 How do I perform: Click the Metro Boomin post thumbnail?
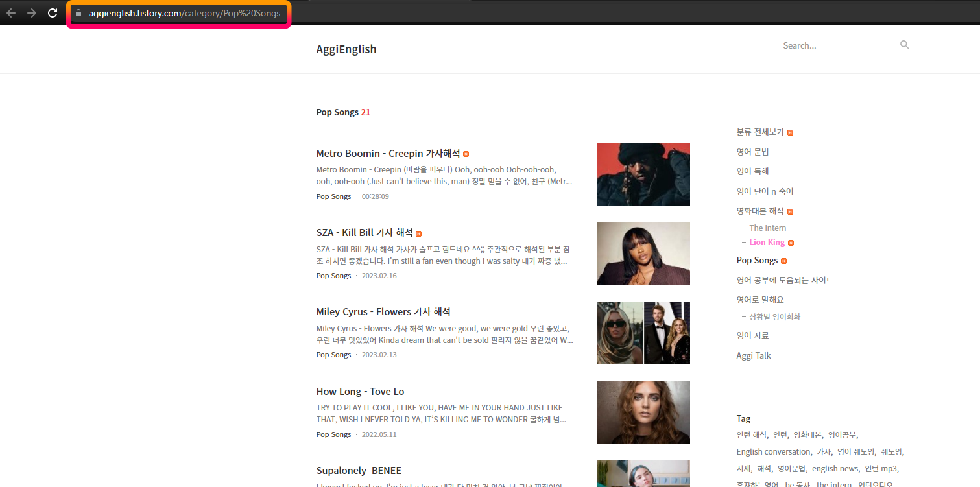point(643,174)
